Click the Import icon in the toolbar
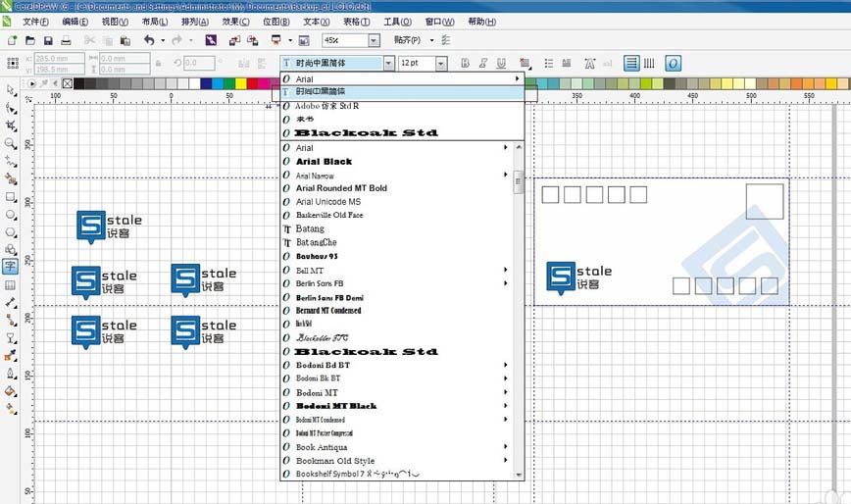 point(234,40)
